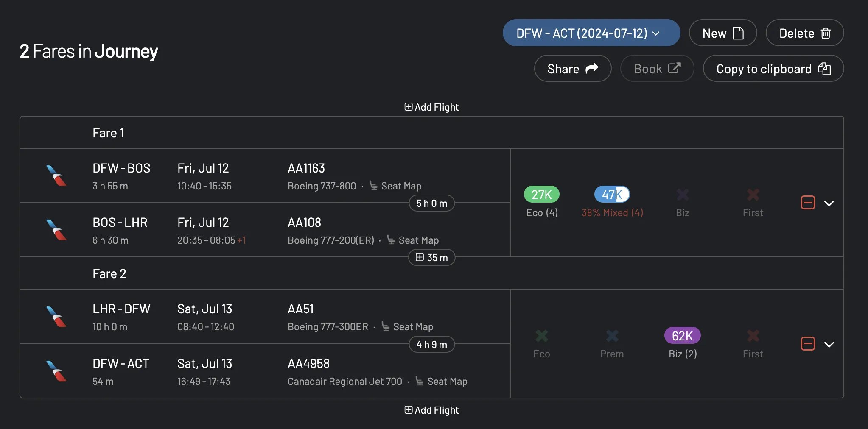Click the page icon in New button
Viewport: 868px width, 429px height.
click(x=738, y=33)
